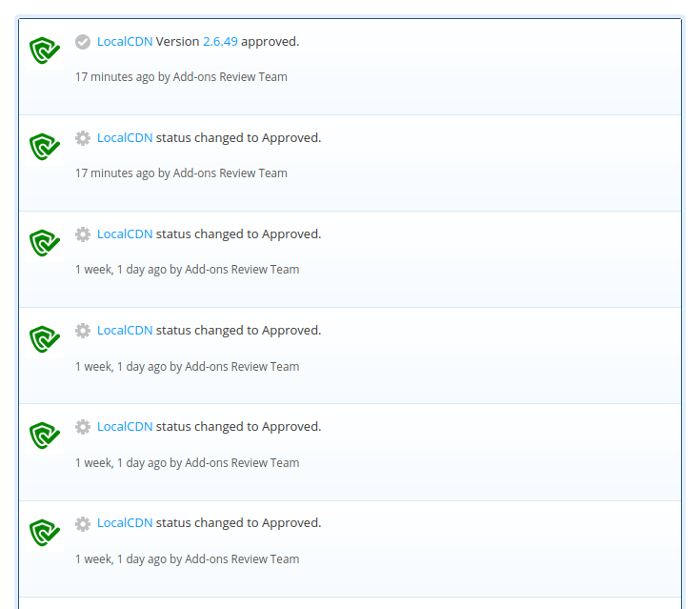This screenshot has height=609, width=700.
Task: Click the 17 minutes ago timestamp of the first entry
Action: tap(114, 77)
